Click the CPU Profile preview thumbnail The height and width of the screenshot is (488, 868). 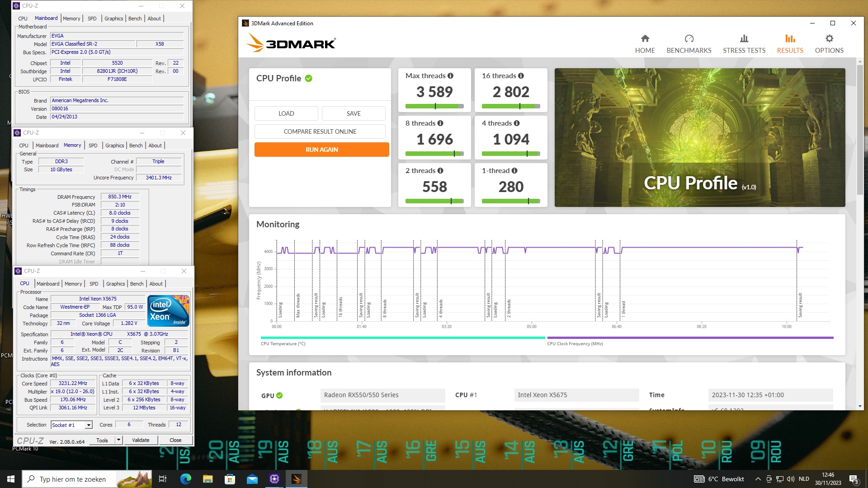click(700, 138)
